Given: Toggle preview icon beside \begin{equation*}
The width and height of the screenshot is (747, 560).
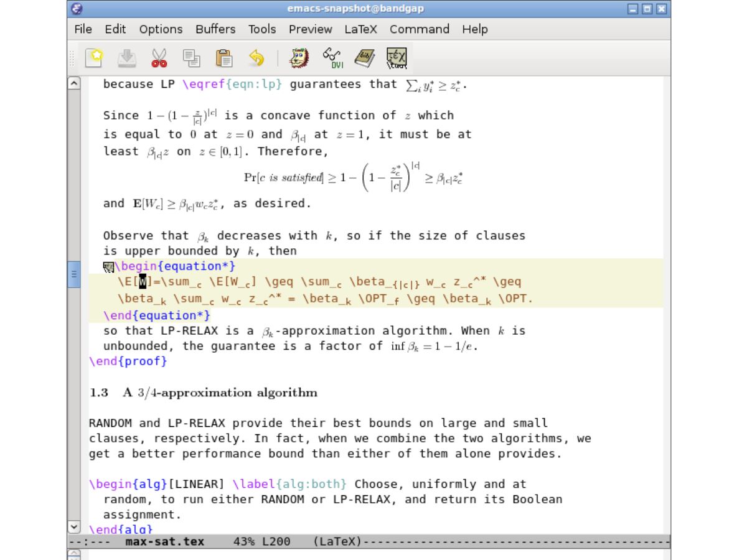Looking at the screenshot, I should (108, 267).
